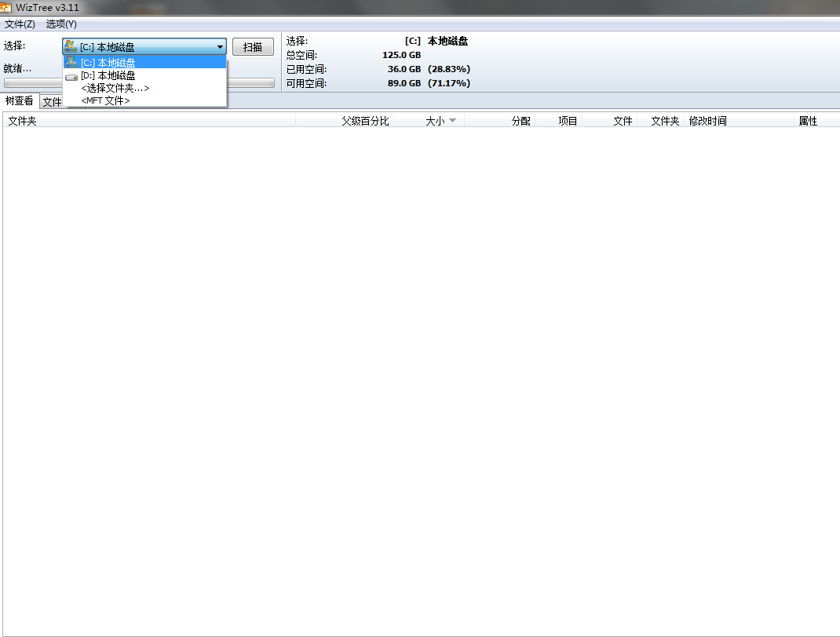Click the (71.17%) free percentage text
Screen dimensions: 840x637
(x=449, y=83)
